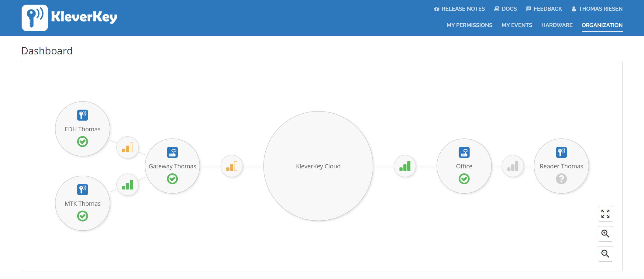
Task: Select the MTK Thomas node label
Action: point(82,204)
